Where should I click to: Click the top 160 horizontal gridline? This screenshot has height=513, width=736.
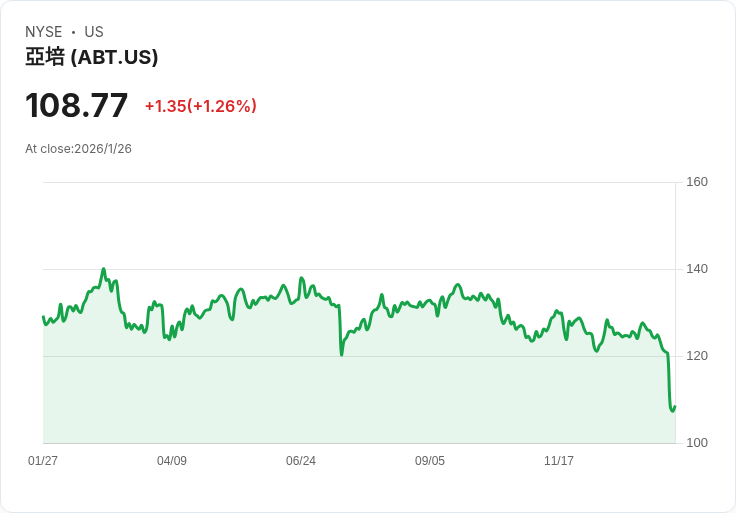[x=360, y=182]
